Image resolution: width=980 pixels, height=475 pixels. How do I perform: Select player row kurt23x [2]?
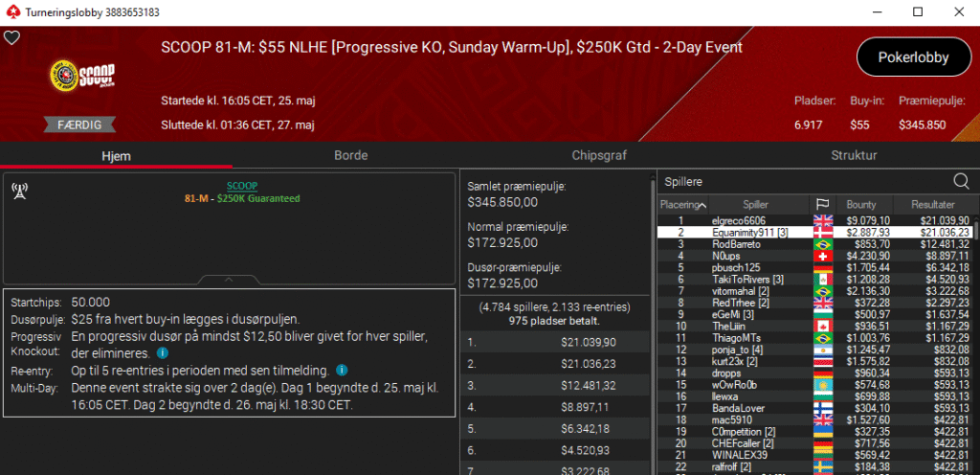click(x=815, y=361)
